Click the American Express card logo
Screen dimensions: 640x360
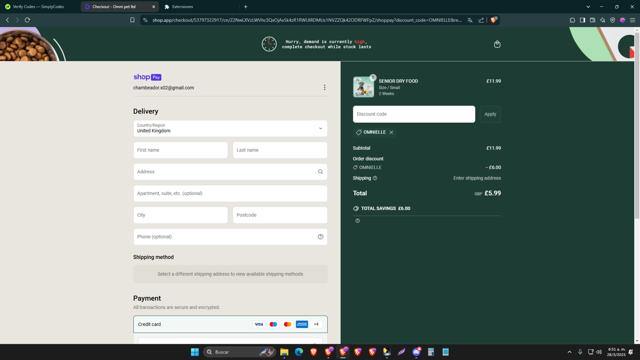click(302, 324)
